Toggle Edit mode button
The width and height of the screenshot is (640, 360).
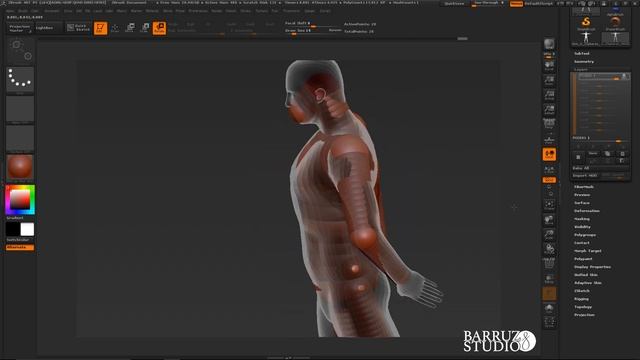100,28
